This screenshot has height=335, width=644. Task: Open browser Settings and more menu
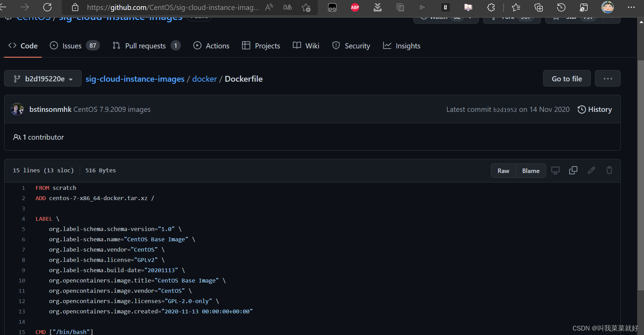(x=631, y=7)
